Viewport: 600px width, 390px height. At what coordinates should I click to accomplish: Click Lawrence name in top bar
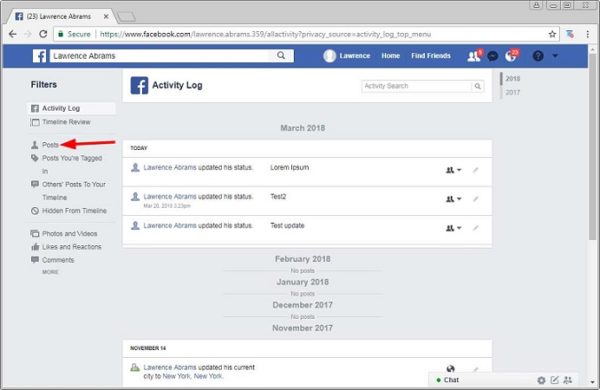pyautogui.click(x=355, y=56)
